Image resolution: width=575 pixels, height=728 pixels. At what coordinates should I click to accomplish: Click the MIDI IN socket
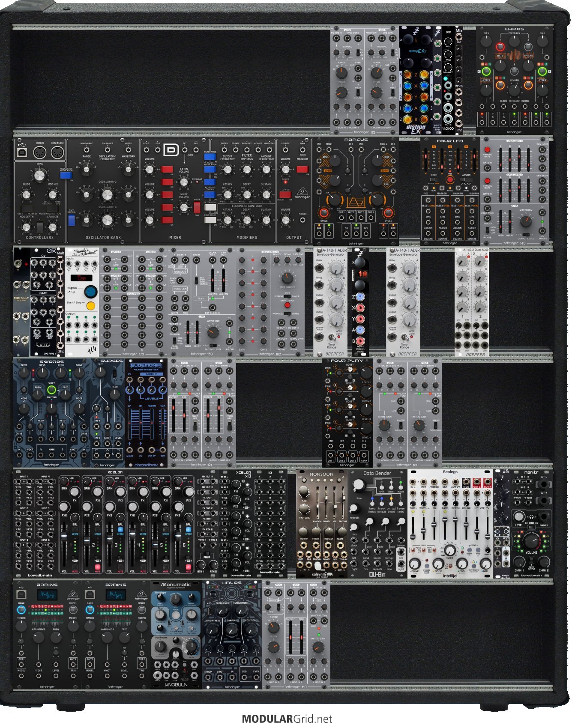39,152
